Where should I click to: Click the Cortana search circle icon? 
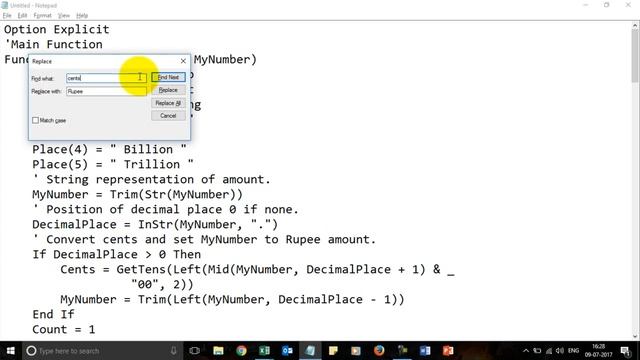pyautogui.click(x=31, y=351)
